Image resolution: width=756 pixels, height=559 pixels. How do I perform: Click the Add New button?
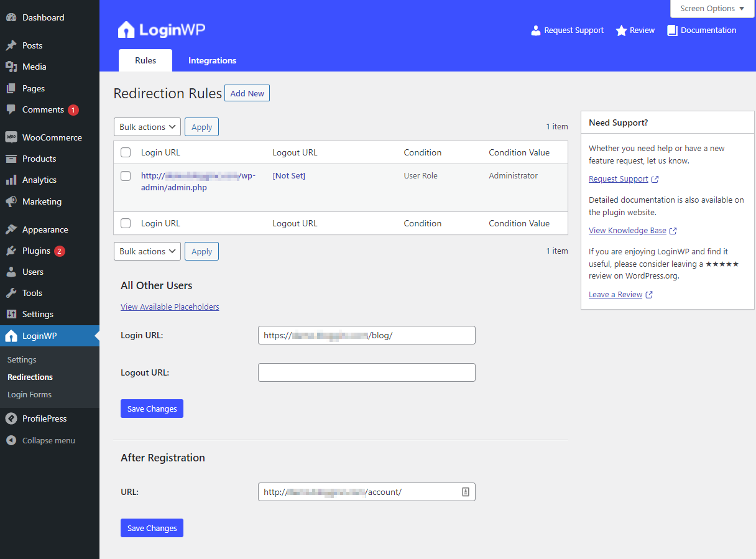point(247,93)
